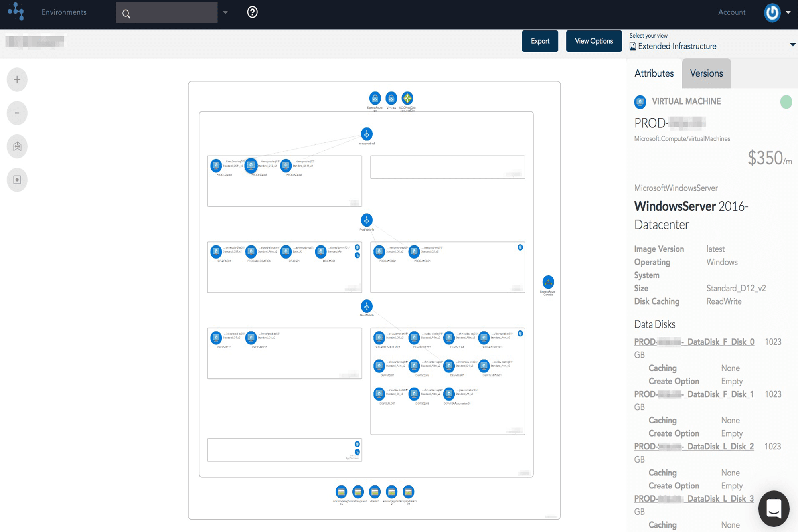798x532 pixels.
Task: Select the ExpressRoute-gw icon at the top
Action: coord(374,99)
